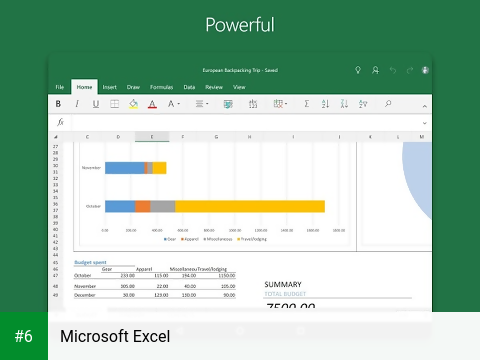Click the Sort and Filter icon

(x=363, y=104)
